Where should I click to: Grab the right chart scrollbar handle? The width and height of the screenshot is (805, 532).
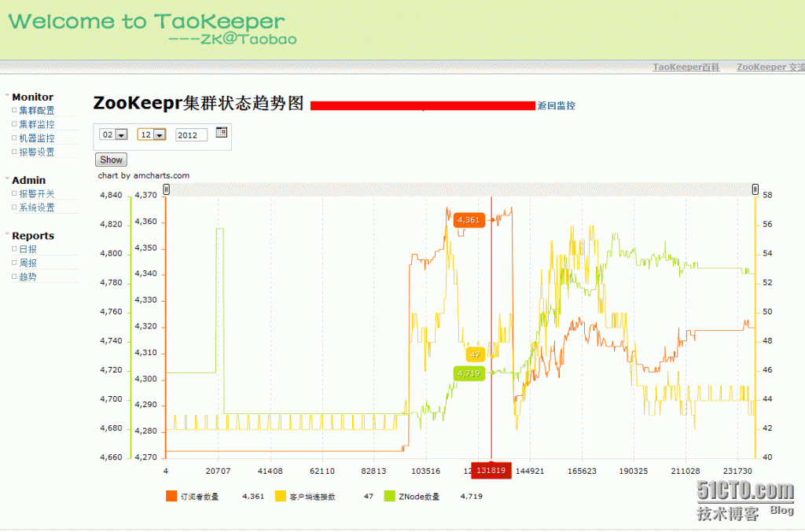click(755, 189)
